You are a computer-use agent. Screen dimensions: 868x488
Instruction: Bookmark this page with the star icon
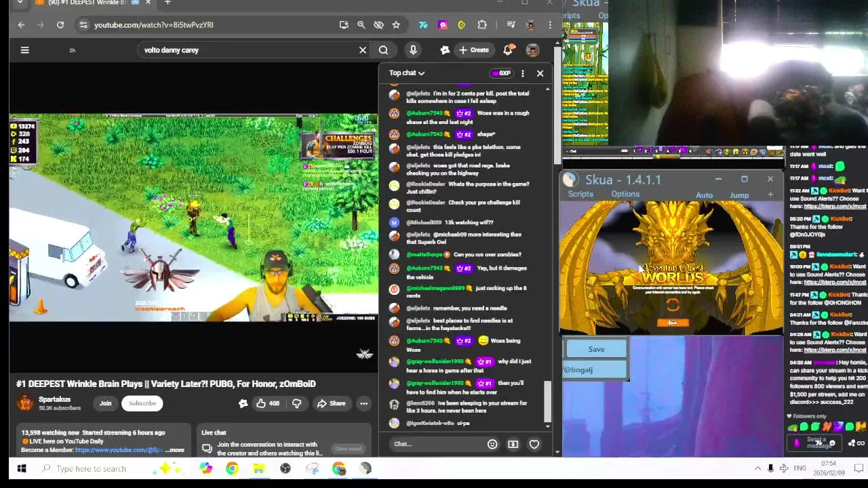tap(396, 25)
